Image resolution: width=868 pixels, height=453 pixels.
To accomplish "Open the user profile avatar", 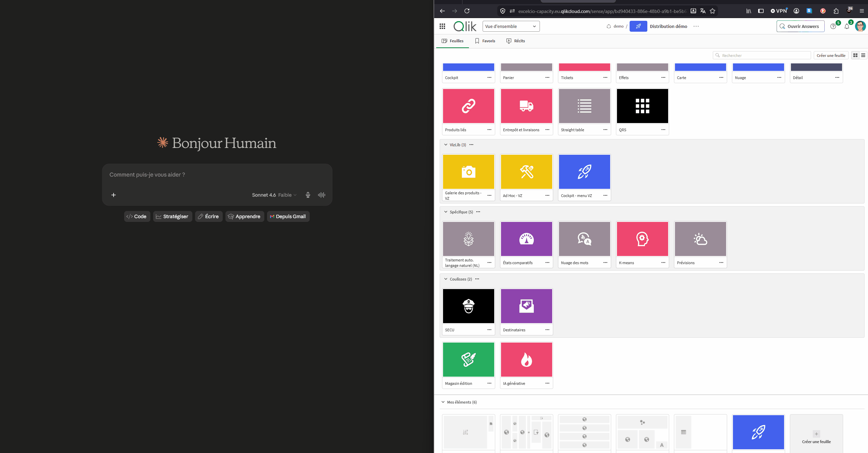I will pyautogui.click(x=860, y=26).
